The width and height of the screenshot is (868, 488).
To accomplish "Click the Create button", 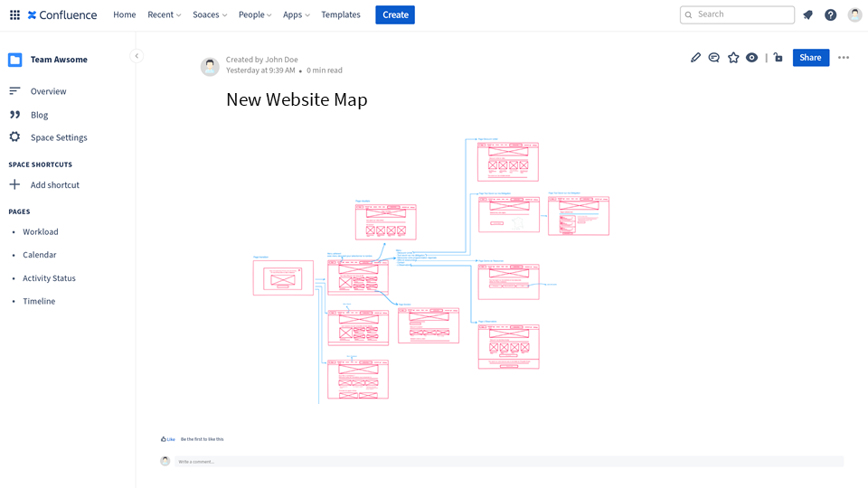I will pos(395,15).
